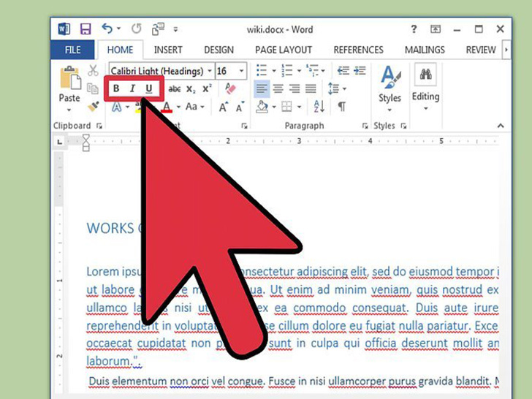Open the Font dialog launcher
This screenshot has height=399, width=532.
click(244, 126)
